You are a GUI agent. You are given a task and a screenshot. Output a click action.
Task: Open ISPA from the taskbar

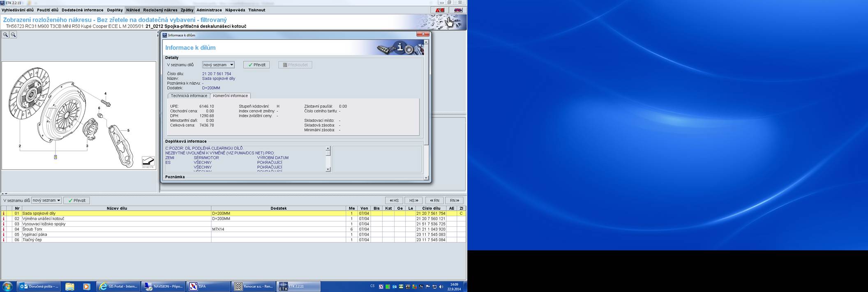tap(208, 286)
